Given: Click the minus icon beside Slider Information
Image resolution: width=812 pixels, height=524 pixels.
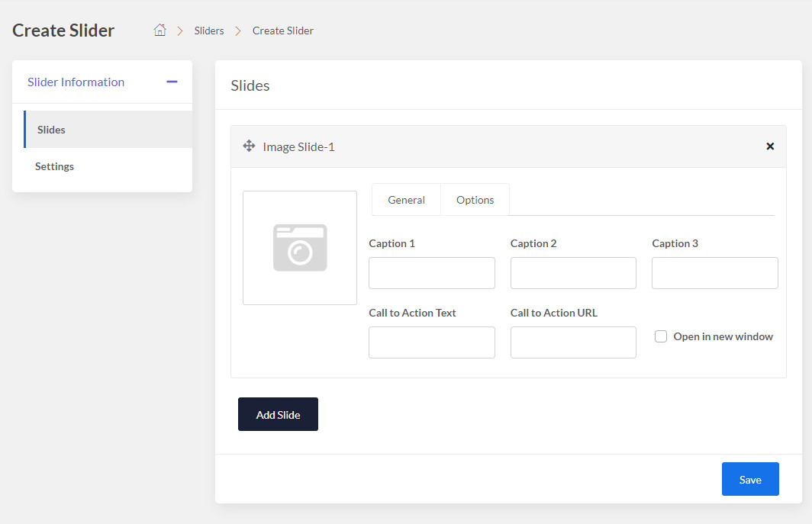Looking at the screenshot, I should coord(172,81).
